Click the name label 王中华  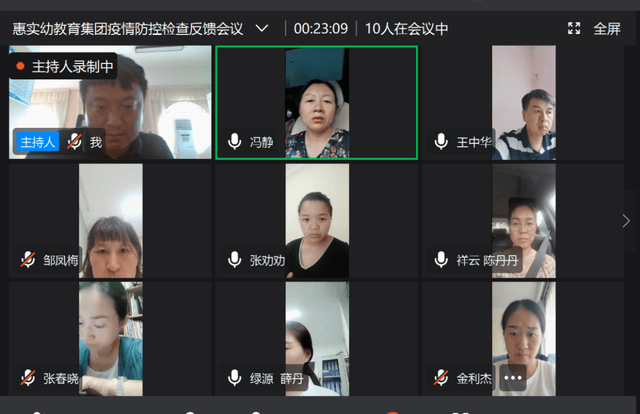[474, 142]
